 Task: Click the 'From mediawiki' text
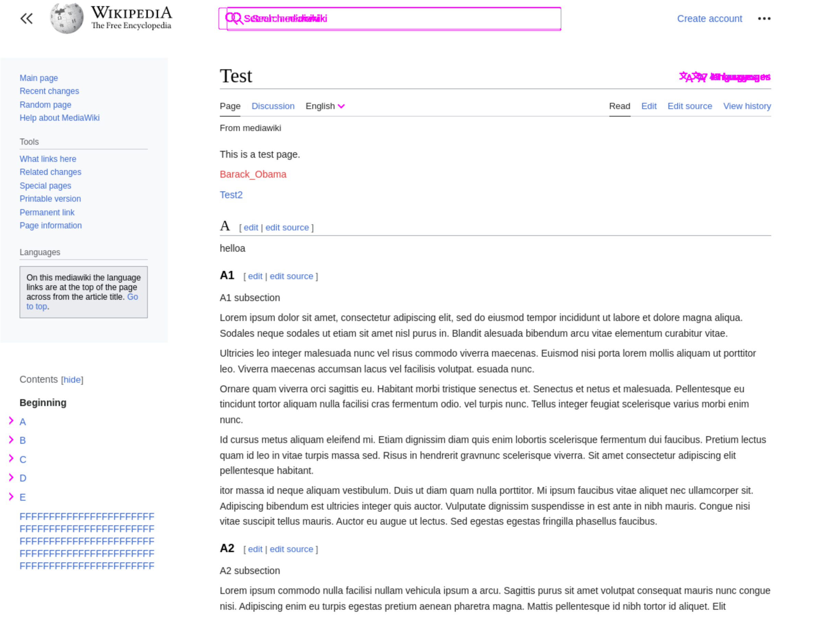pyautogui.click(x=250, y=128)
